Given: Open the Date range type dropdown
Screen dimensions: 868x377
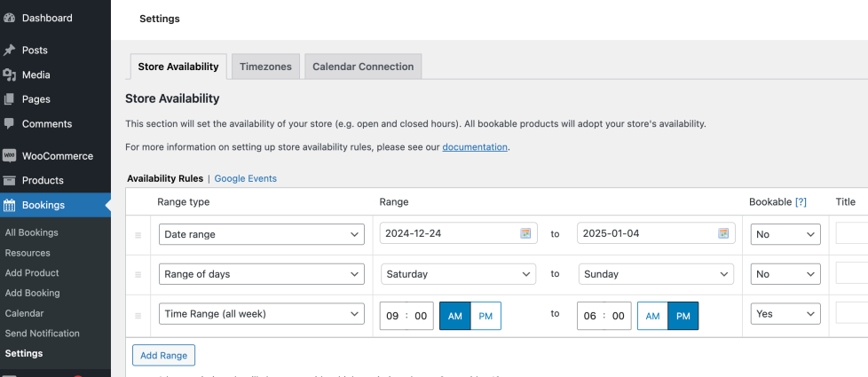Looking at the screenshot, I should [x=262, y=234].
